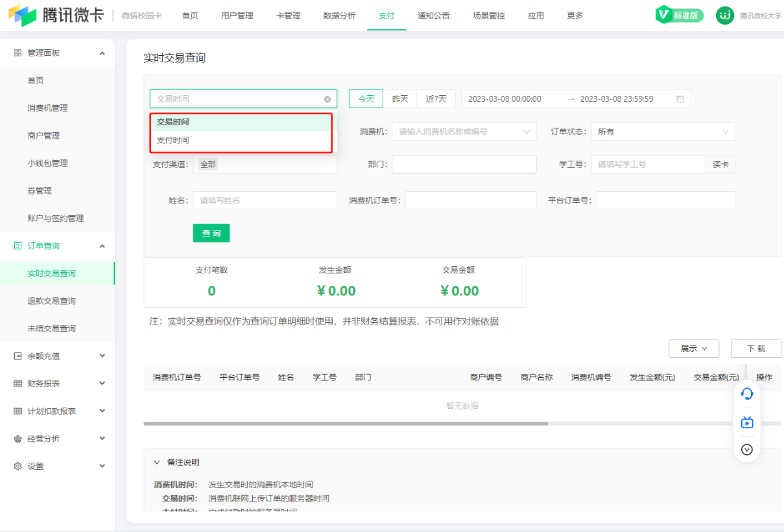This screenshot has height=532, width=784.
Task: Choose 交易时间 in the open dropdown list
Action: tap(241, 122)
